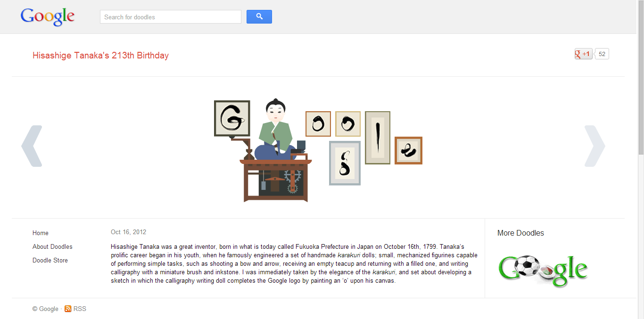The image size is (644, 319).
Task: Click the tall framed 'l' calligraphy picture
Action: [x=378, y=138]
